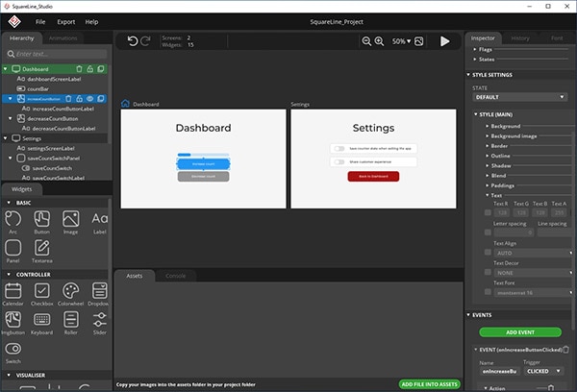Image resolution: width=577 pixels, height=392 pixels.
Task: Delete the onIncreaseButtonClicked event
Action: (566, 350)
